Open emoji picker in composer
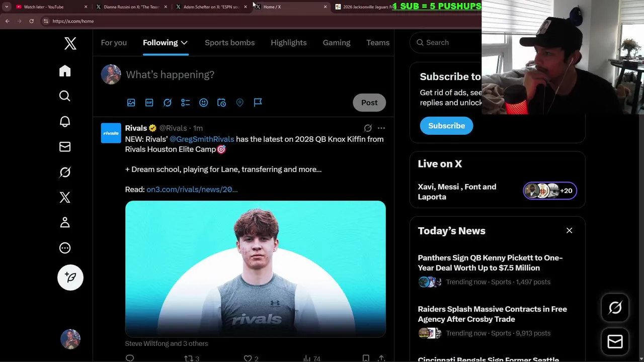 pos(204,103)
